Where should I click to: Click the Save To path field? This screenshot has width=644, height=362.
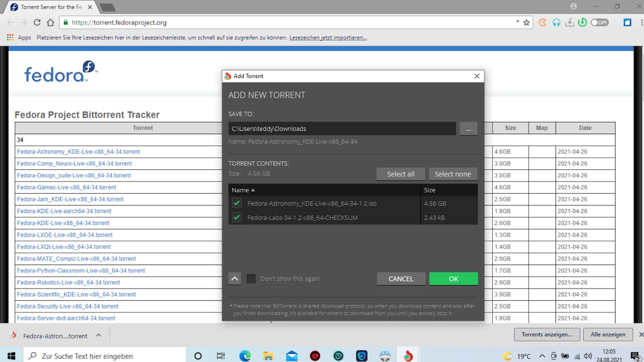tap(342, 129)
